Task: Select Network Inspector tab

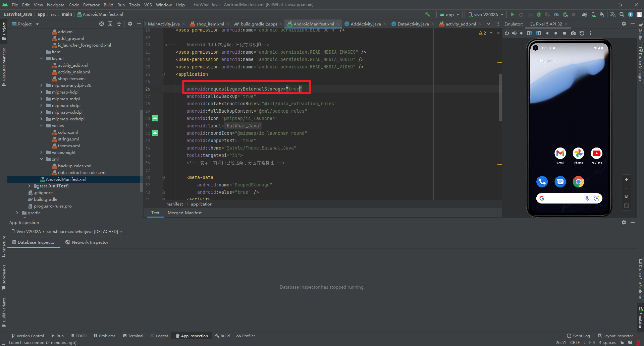Action: point(87,242)
